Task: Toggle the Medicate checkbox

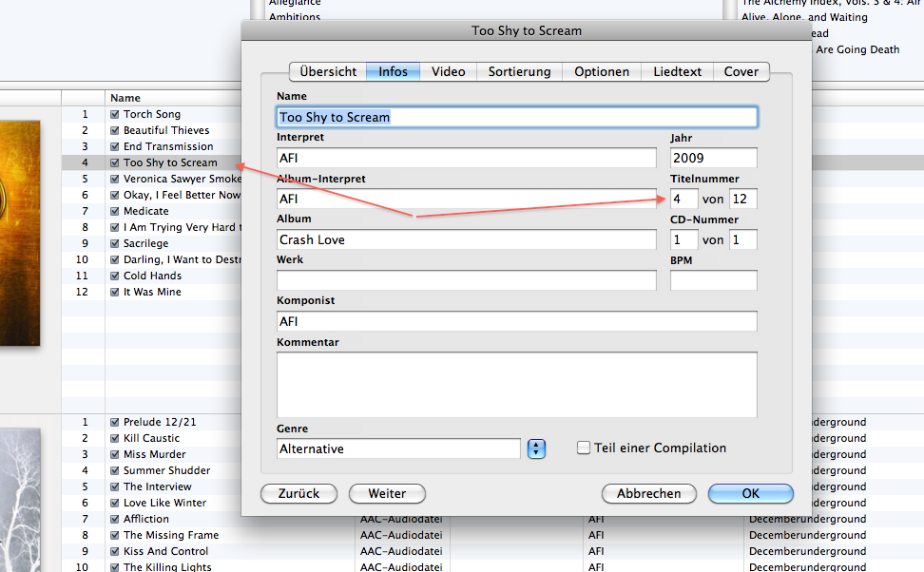Action: [x=115, y=211]
